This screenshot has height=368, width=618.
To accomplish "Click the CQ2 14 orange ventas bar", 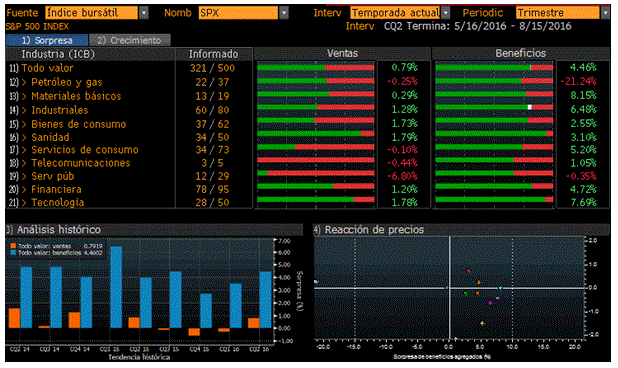I will (14, 318).
